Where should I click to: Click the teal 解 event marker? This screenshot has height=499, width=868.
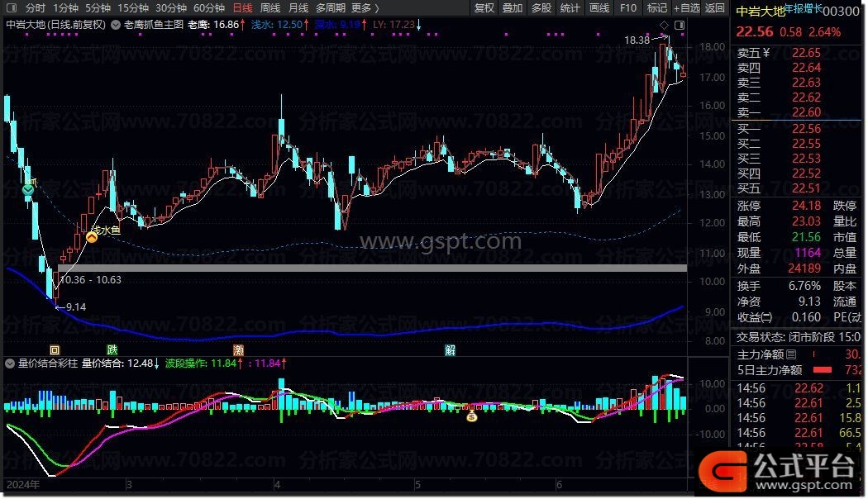[450, 349]
